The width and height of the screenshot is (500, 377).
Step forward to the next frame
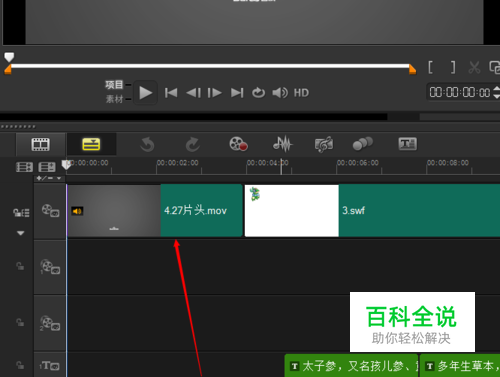coord(215,93)
